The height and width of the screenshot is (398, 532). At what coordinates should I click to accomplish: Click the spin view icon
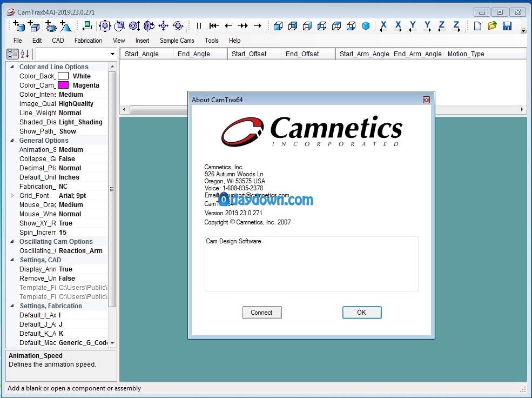tap(178, 26)
